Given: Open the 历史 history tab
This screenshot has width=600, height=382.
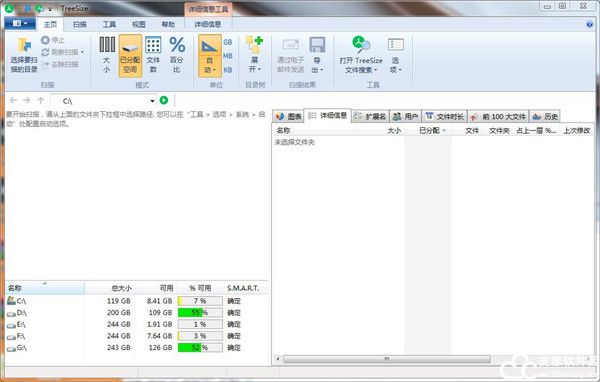Looking at the screenshot, I should (545, 116).
